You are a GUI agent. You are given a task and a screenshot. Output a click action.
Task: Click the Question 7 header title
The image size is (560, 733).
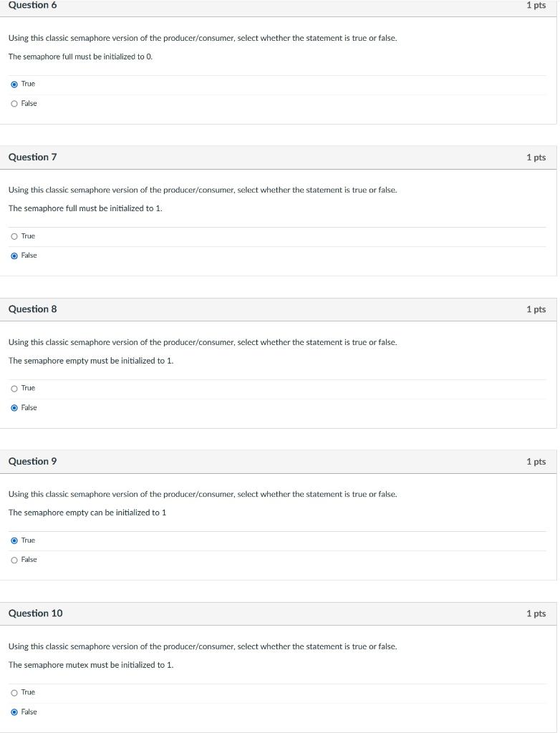click(x=32, y=157)
